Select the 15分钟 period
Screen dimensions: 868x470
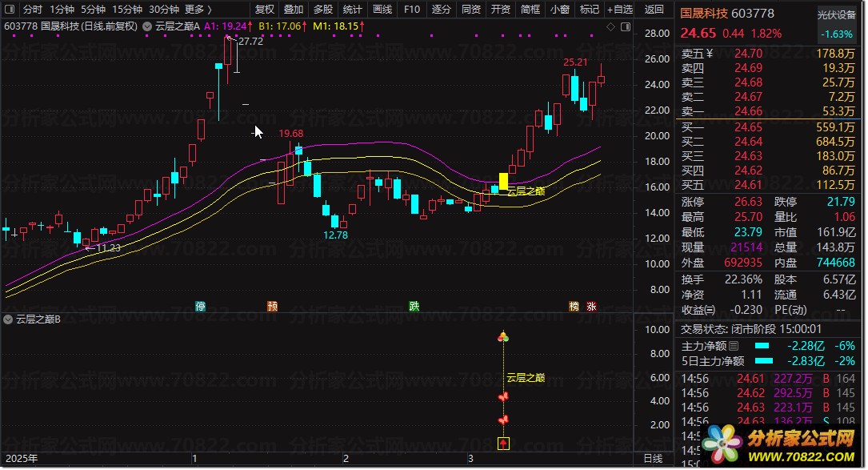126,10
